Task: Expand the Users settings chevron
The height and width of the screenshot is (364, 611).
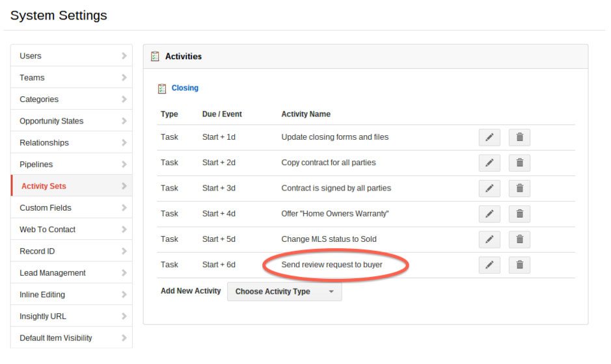Action: click(124, 56)
